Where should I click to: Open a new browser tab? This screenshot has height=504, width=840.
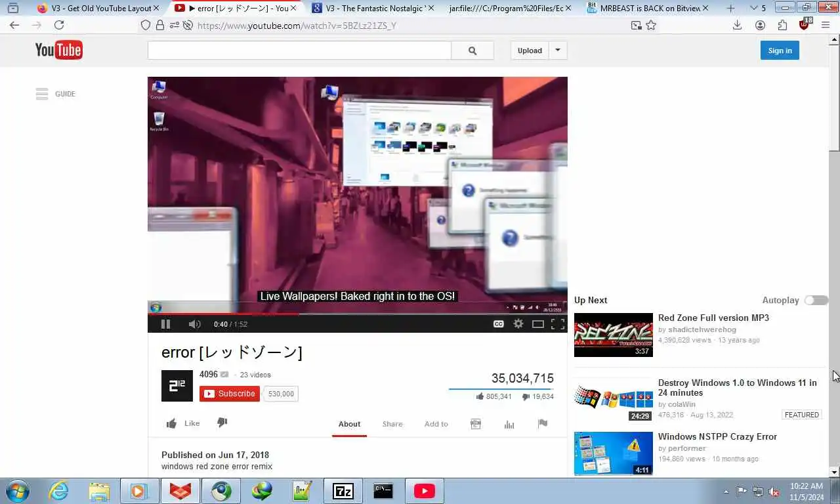click(731, 9)
